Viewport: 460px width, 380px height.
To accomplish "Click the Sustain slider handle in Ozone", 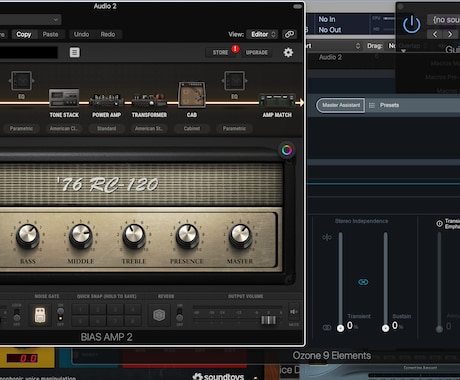I will pyautogui.click(x=385, y=328).
